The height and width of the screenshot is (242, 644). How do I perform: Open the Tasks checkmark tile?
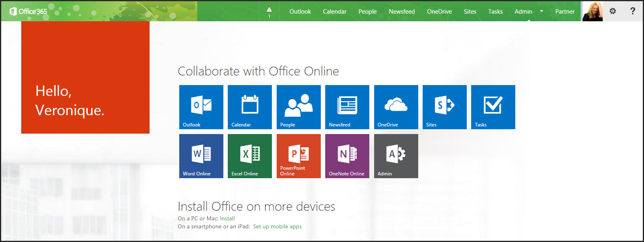(x=493, y=107)
